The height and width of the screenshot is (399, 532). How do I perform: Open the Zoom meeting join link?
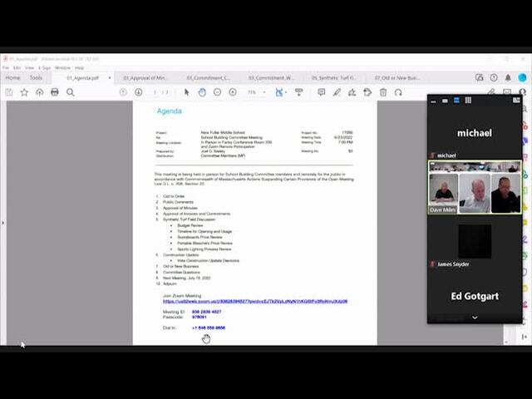pos(254,302)
